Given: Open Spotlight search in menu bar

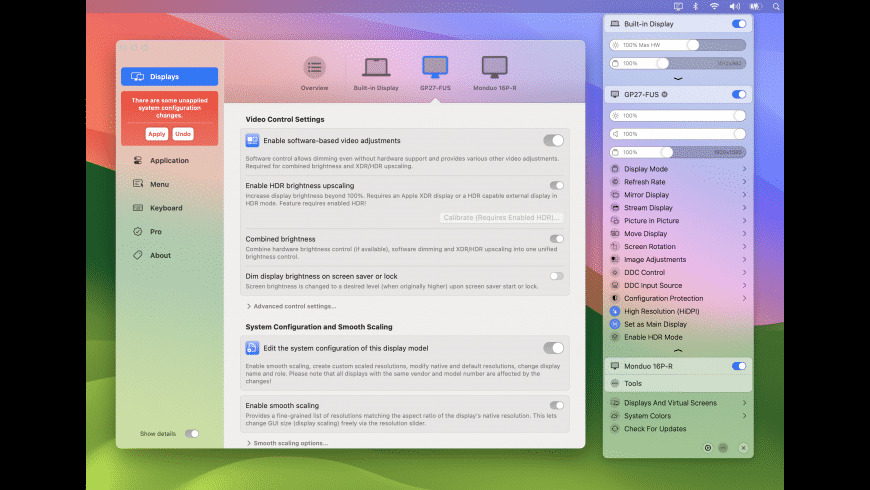Looking at the screenshot, I should coord(776,6).
